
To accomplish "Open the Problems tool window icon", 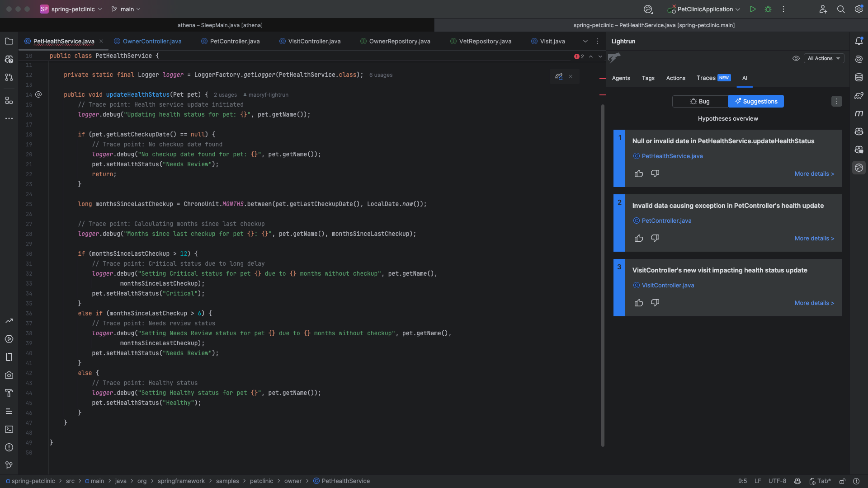I will [9, 447].
